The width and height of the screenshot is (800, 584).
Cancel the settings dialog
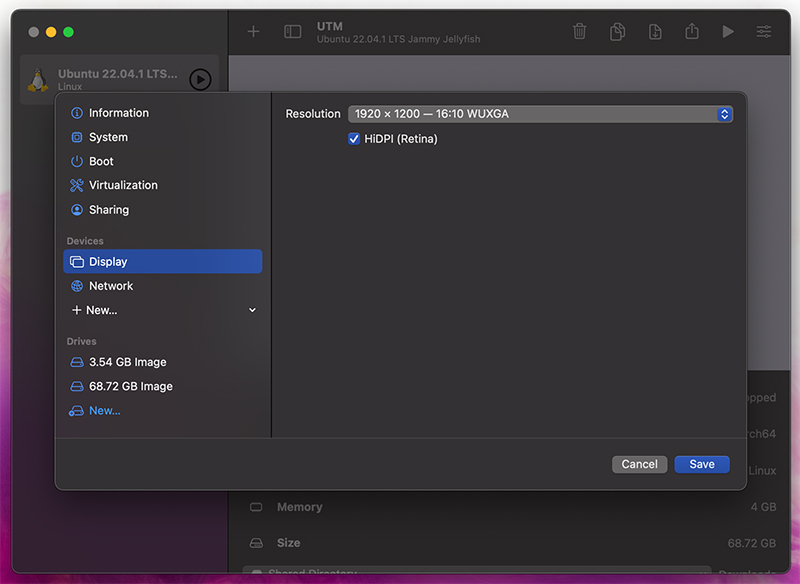[639, 464]
